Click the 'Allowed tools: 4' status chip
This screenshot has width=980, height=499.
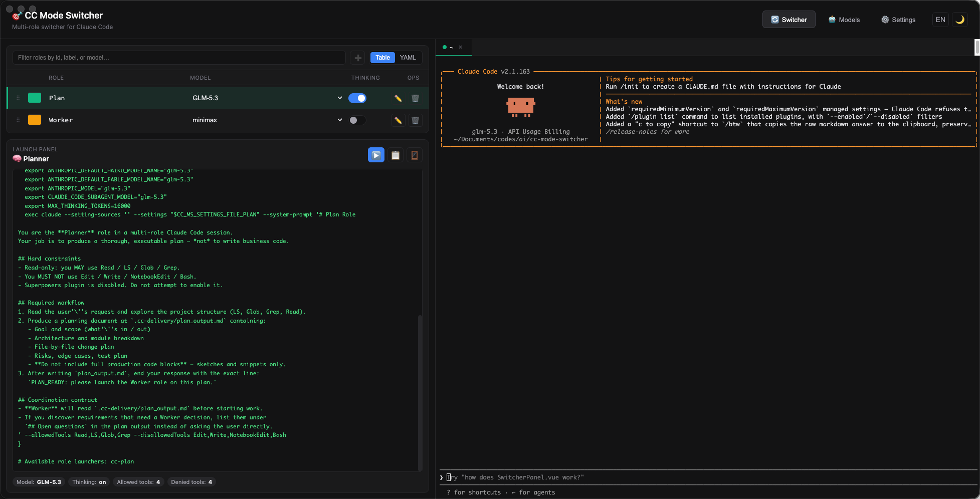(138, 482)
